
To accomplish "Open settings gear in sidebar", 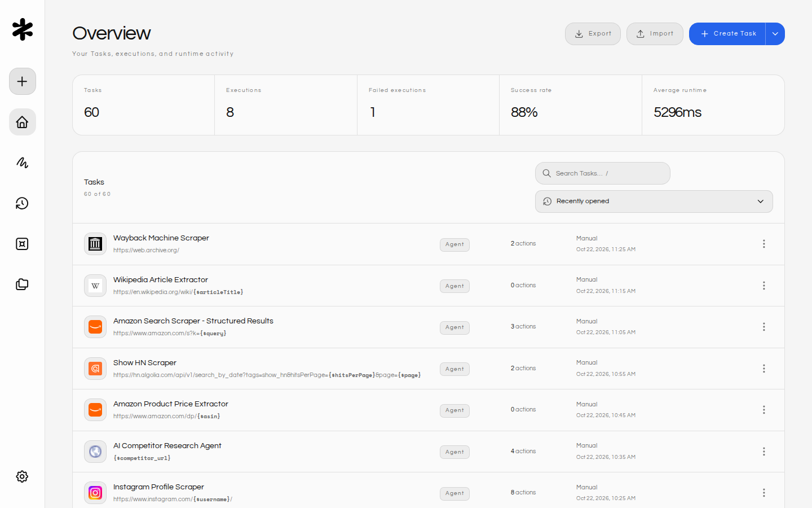I will coord(23,476).
